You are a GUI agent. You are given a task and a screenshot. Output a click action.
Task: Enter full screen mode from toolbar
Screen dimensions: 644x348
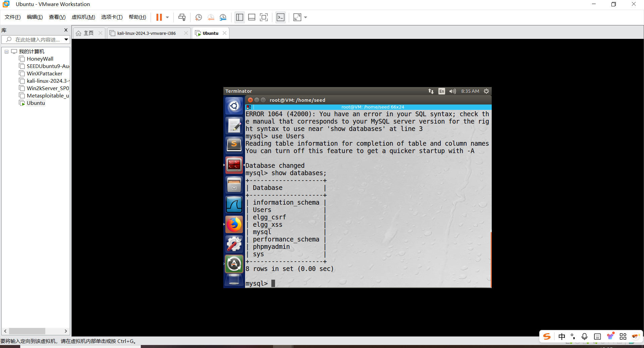264,17
